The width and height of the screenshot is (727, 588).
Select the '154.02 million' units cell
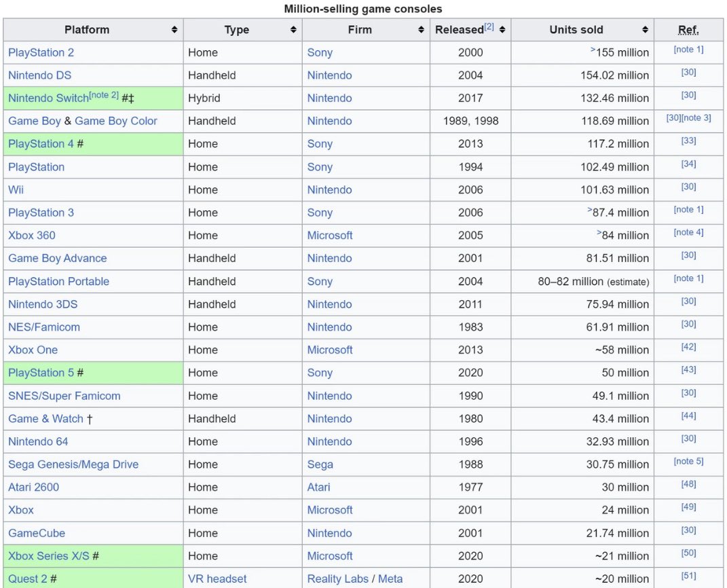pos(582,75)
